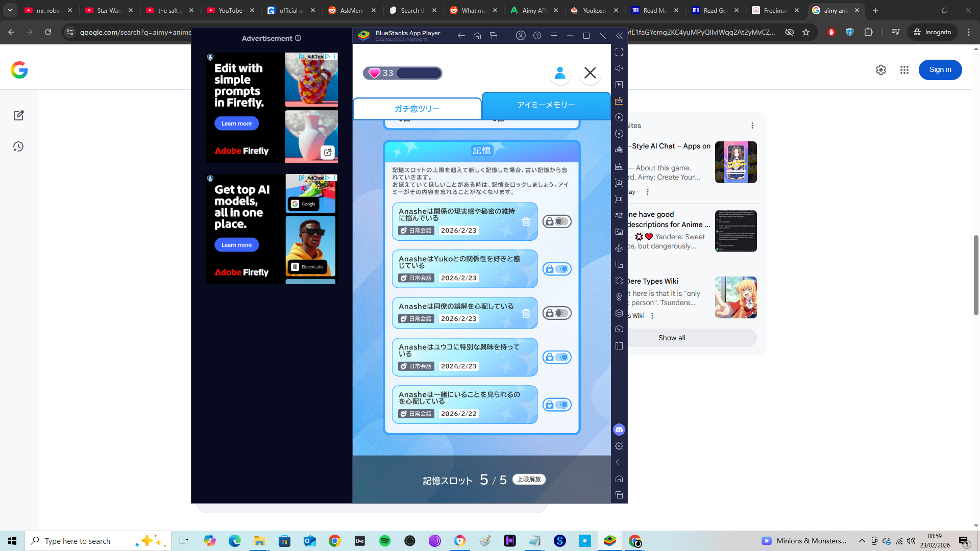Open the BlueStacks keyboard controls icon

click(x=619, y=101)
